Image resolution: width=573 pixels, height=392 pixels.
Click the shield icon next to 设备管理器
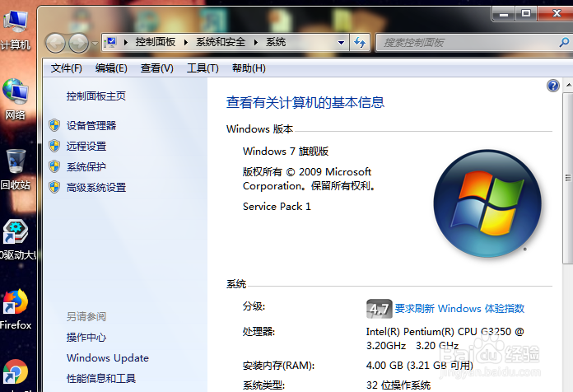click(x=54, y=125)
